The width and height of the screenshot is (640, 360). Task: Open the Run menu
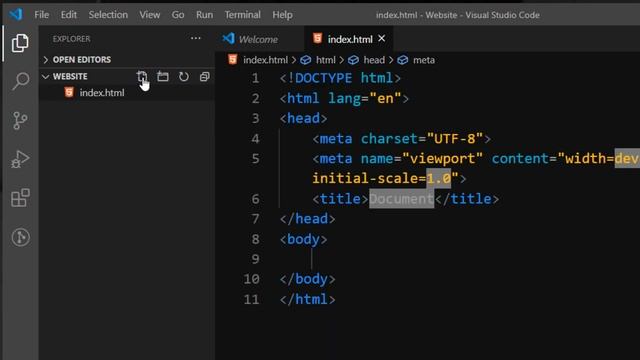click(204, 15)
